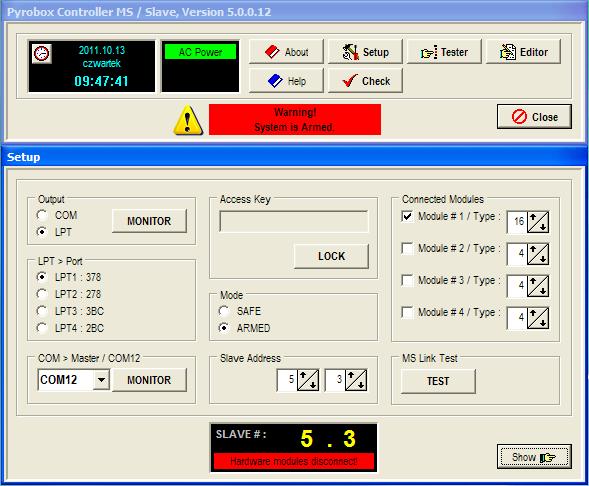Run the Check function
Screen dimensions: 589x486
tap(365, 81)
